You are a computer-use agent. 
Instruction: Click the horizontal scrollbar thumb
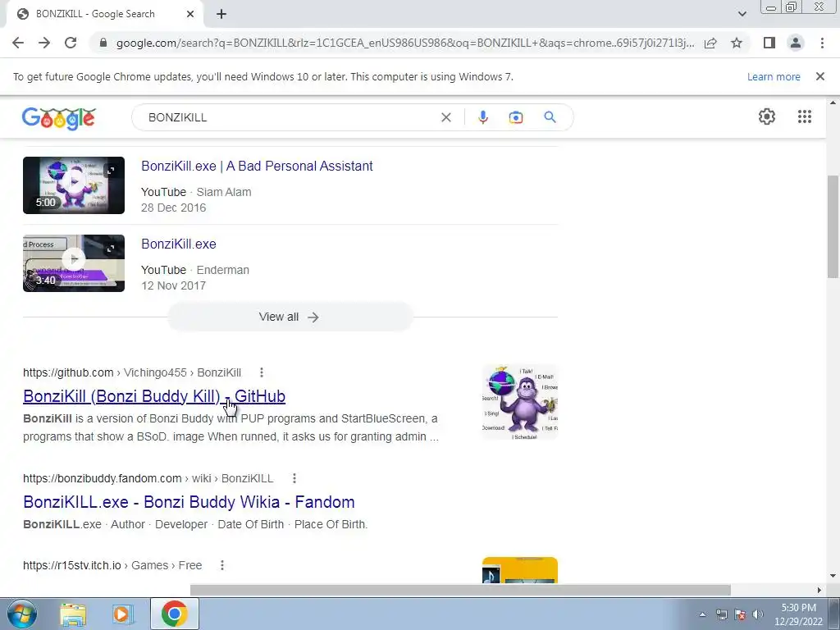(460, 590)
